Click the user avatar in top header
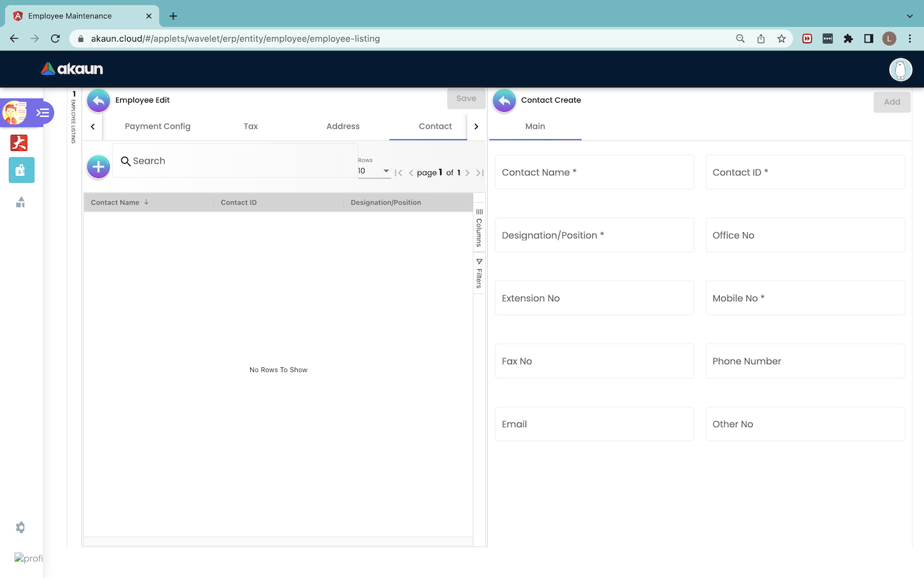924x578 pixels. tap(900, 69)
